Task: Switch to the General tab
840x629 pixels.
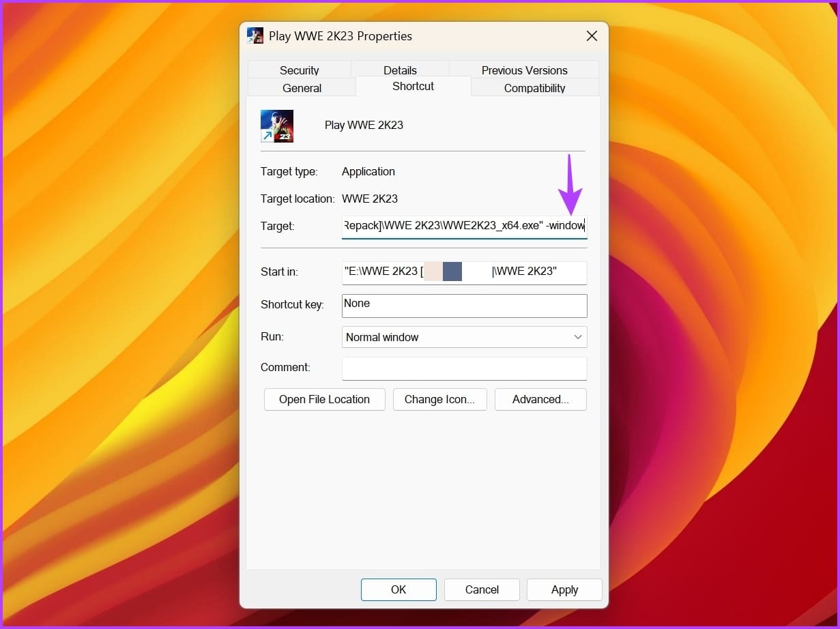Action: [x=302, y=87]
